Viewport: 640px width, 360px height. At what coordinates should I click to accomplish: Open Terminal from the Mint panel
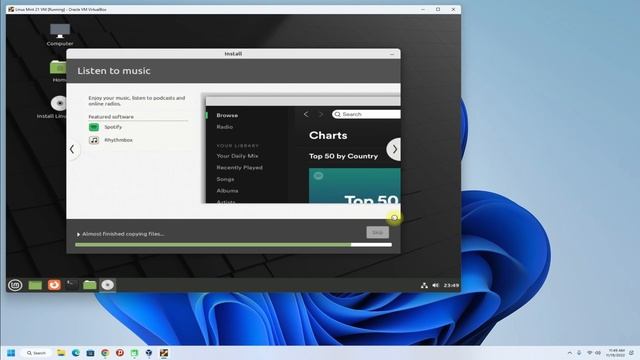point(71,284)
